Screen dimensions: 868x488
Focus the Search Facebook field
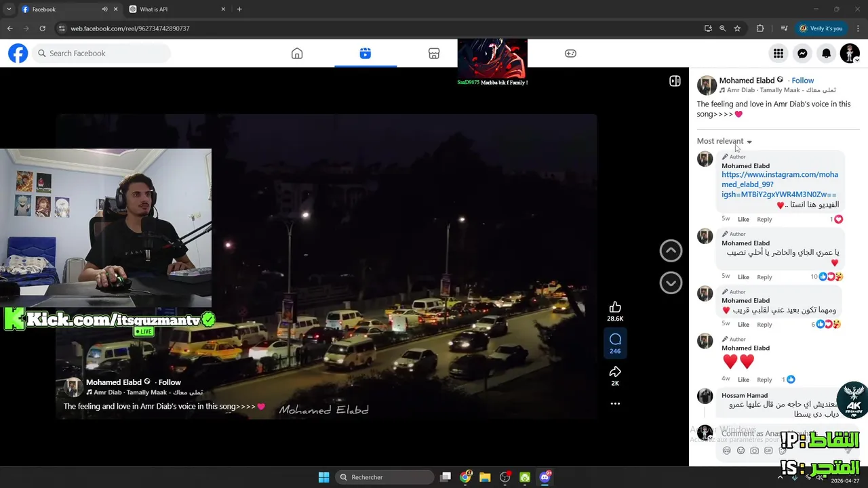(x=102, y=54)
